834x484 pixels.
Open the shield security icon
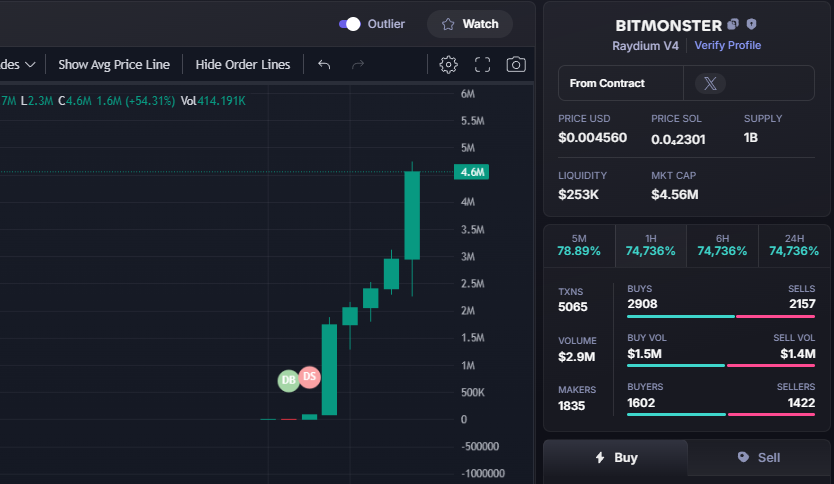point(751,24)
